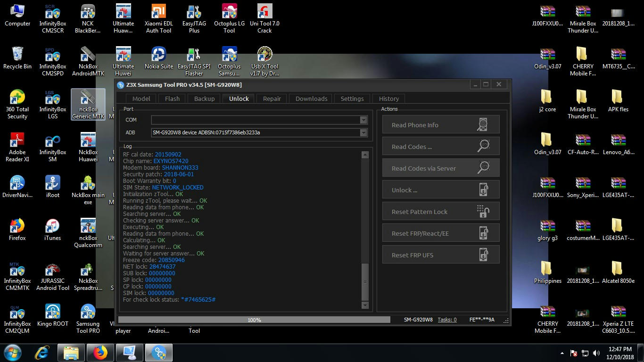The width and height of the screenshot is (644, 362).
Task: Click the Unlock... action button
Action: click(x=441, y=190)
